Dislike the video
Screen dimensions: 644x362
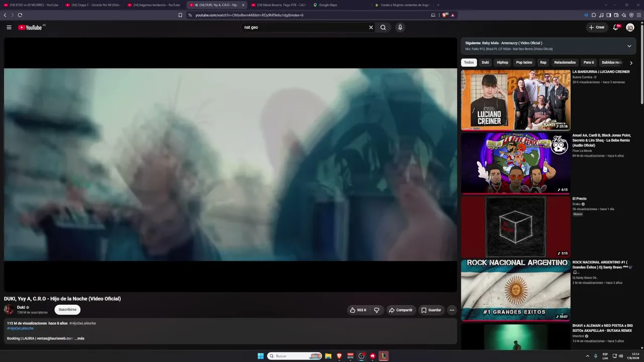pyautogui.click(x=377, y=310)
